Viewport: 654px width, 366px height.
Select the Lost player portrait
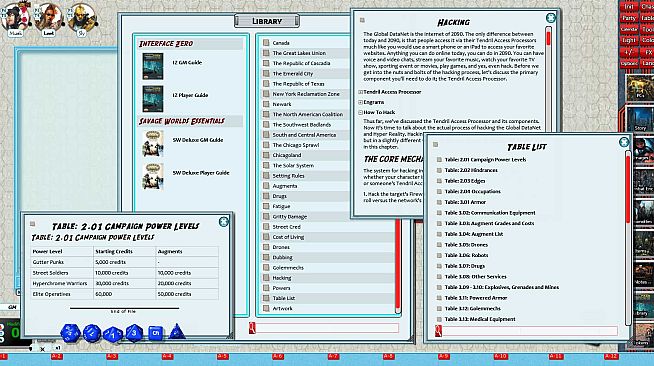[x=49, y=18]
